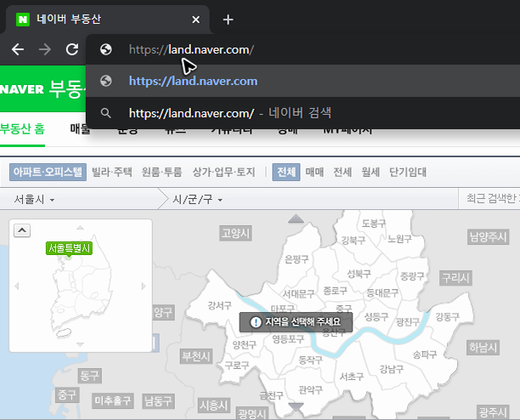
Task: Reload the page with the refresh icon
Action: click(72, 50)
